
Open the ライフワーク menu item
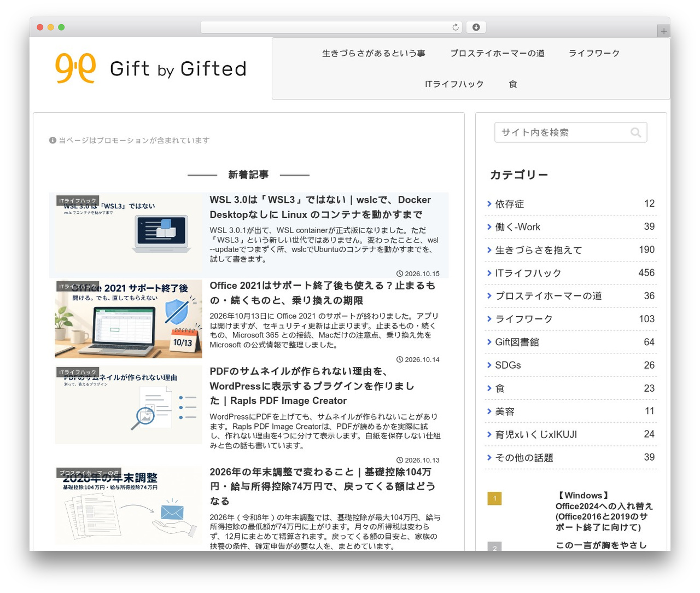tap(594, 53)
